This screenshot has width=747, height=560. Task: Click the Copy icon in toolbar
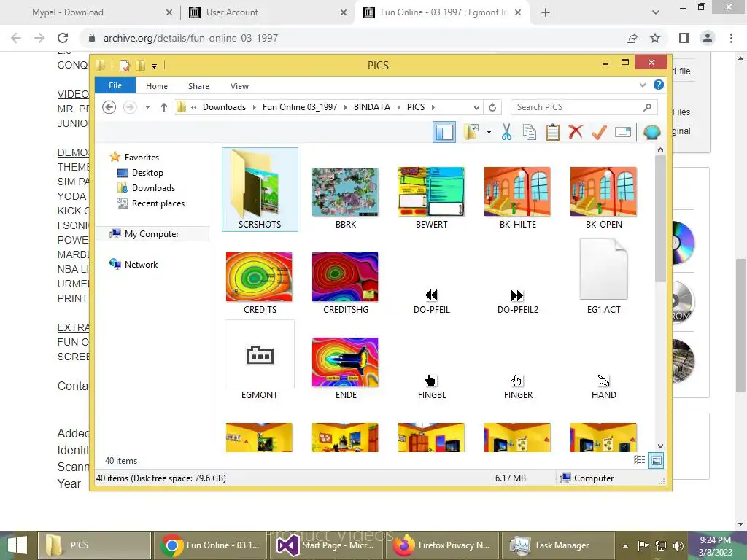coord(530,132)
